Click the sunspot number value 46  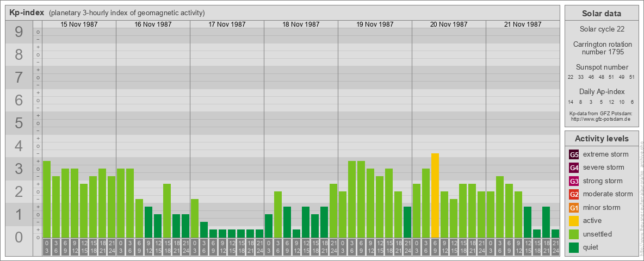point(591,77)
